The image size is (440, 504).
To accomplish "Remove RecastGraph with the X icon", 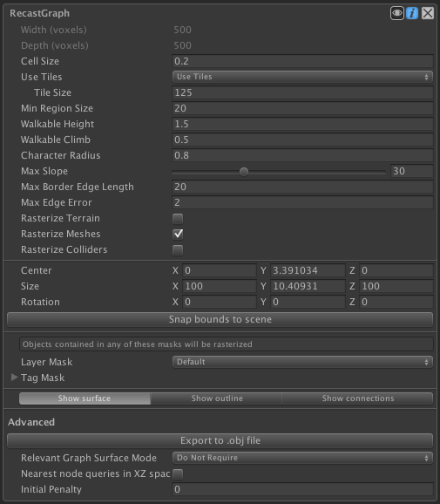I will 428,13.
